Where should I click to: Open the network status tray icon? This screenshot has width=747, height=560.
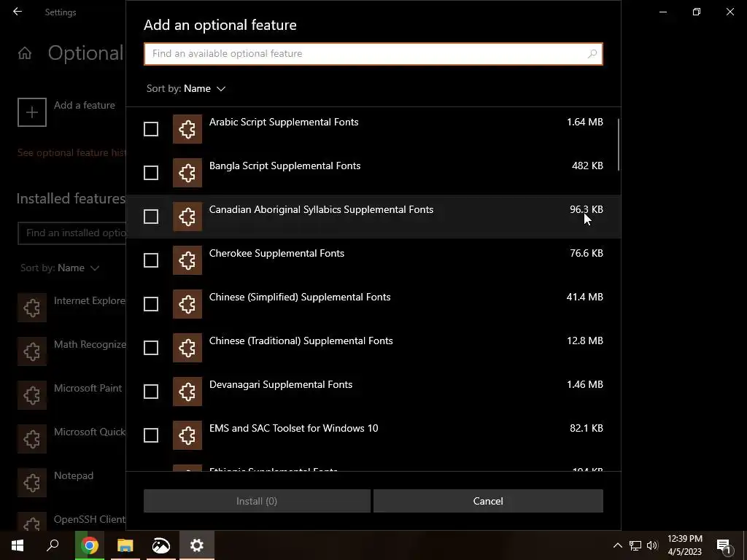[635, 545]
